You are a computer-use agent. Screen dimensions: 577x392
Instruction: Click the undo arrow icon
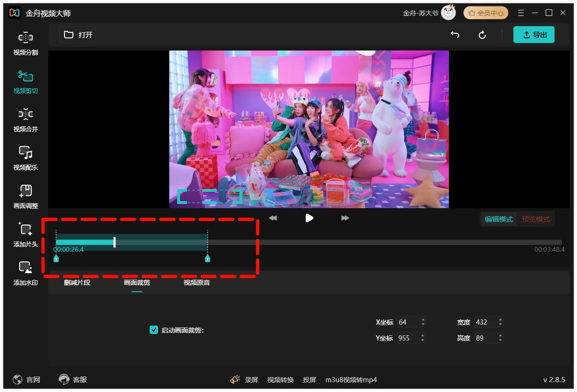coord(454,35)
